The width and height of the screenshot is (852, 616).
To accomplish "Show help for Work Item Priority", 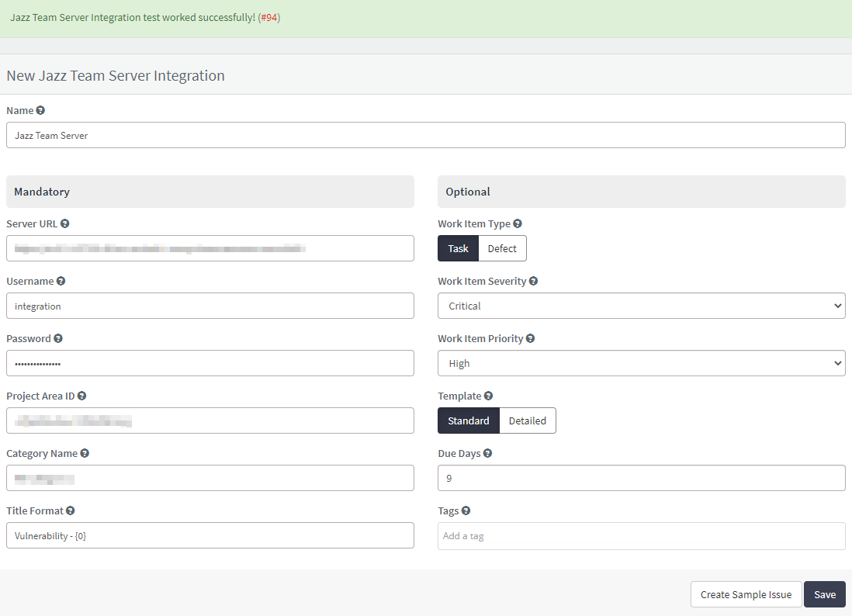I will click(530, 338).
